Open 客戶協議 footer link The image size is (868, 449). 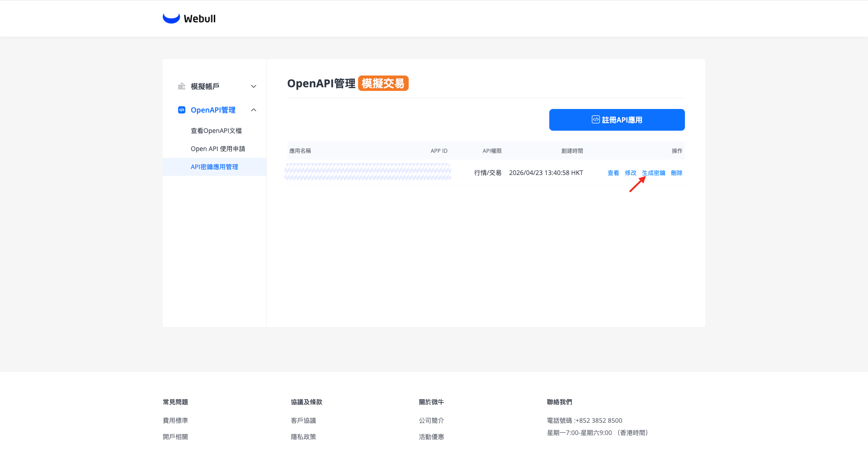point(303,421)
